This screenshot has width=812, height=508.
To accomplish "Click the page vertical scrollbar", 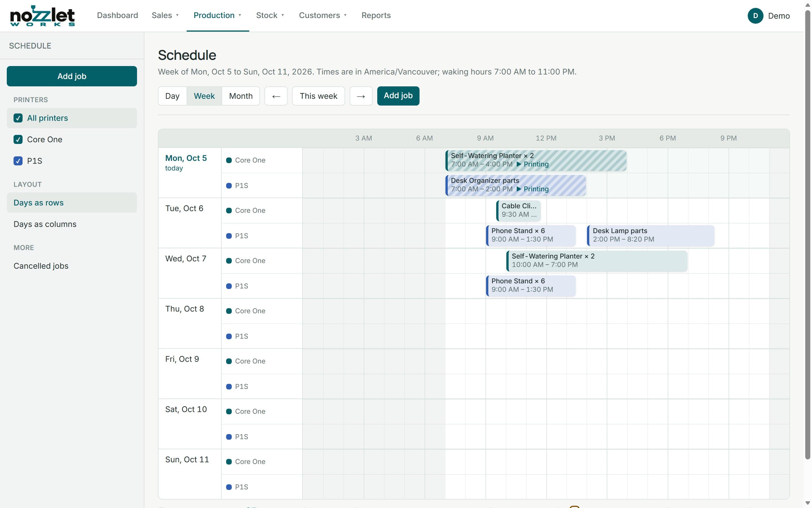I will 808,235.
